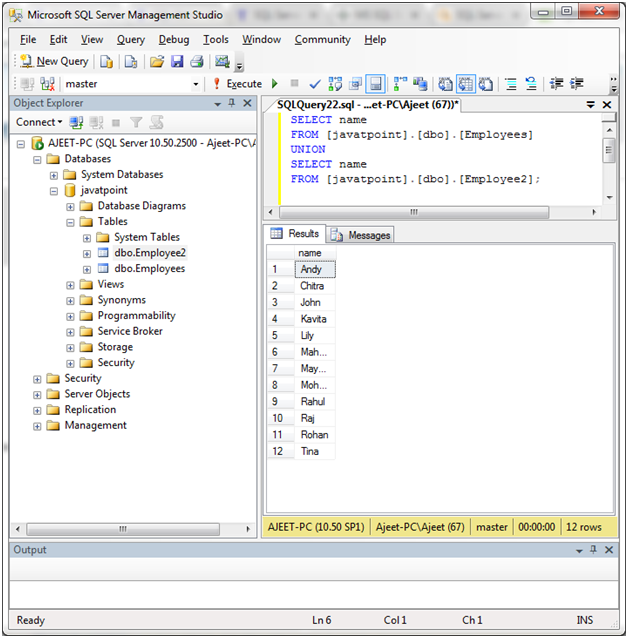The height and width of the screenshot is (638, 628).
Task: Click the Increase Indent icon
Action: coord(577,84)
